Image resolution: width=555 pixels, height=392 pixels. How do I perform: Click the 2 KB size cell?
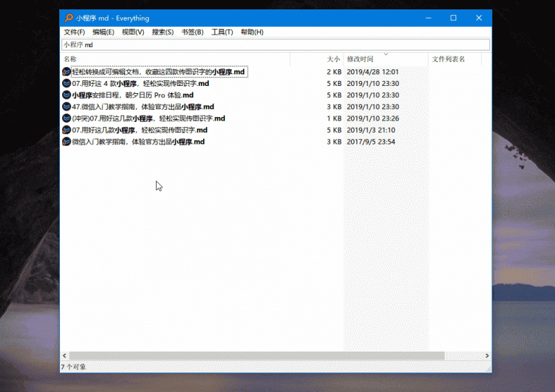(x=334, y=71)
